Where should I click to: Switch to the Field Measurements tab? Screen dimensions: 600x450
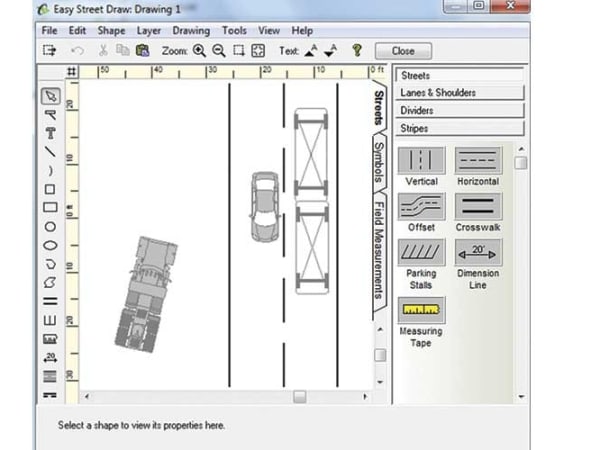pos(380,250)
